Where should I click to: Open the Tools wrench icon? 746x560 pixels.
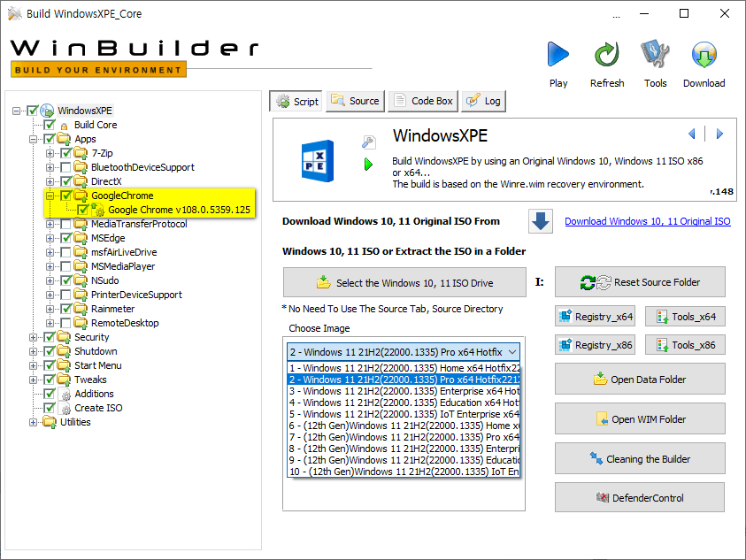point(655,54)
